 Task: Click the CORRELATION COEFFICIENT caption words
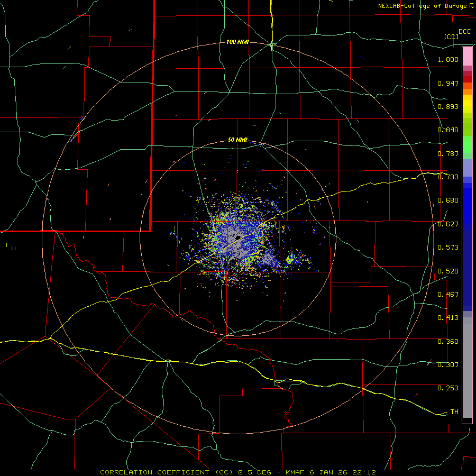click(x=154, y=472)
